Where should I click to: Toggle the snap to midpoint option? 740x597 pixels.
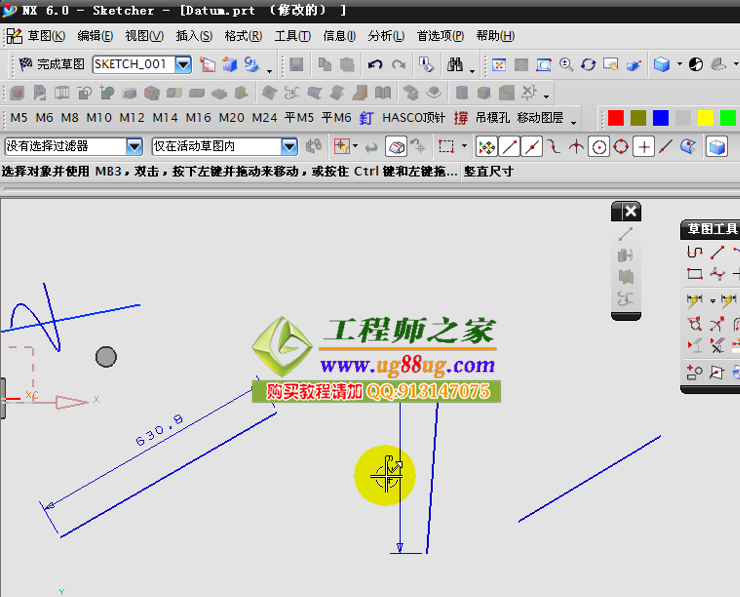pyautogui.click(x=532, y=147)
